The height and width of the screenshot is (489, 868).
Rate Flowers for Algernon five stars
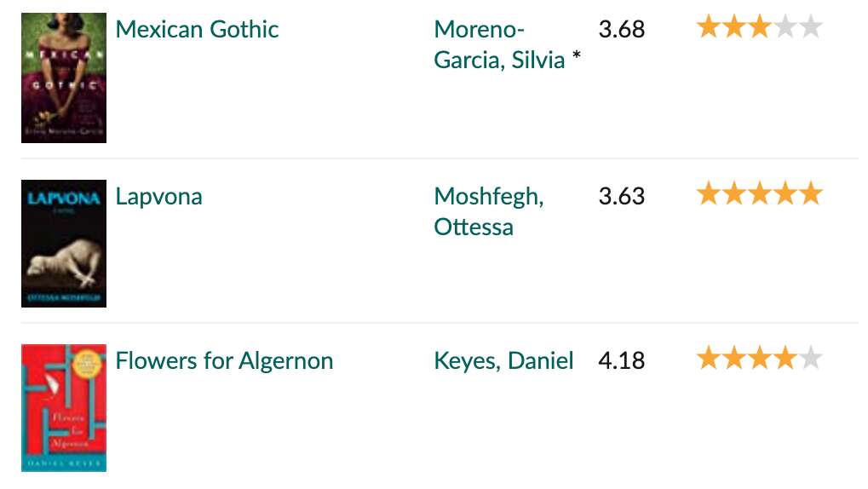(x=810, y=359)
